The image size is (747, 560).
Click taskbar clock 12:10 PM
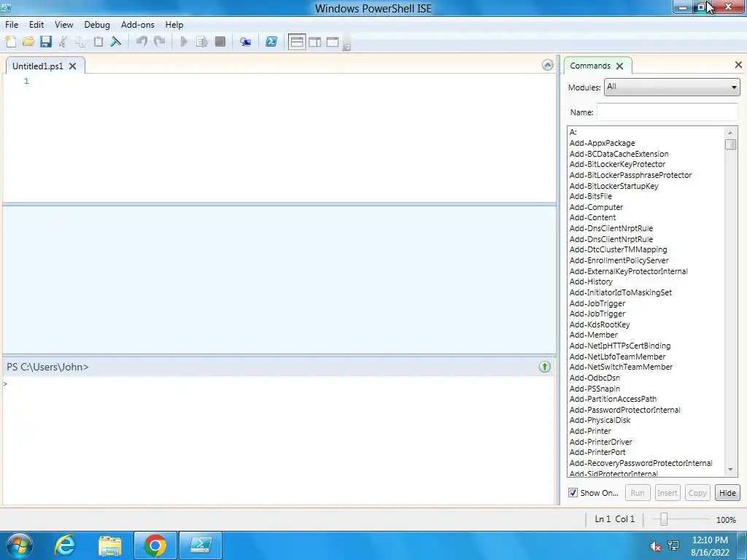click(x=710, y=540)
